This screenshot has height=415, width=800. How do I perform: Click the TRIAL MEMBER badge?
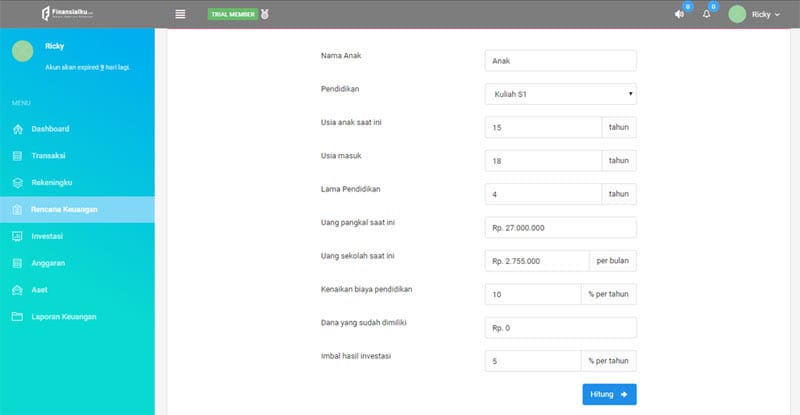[x=233, y=14]
